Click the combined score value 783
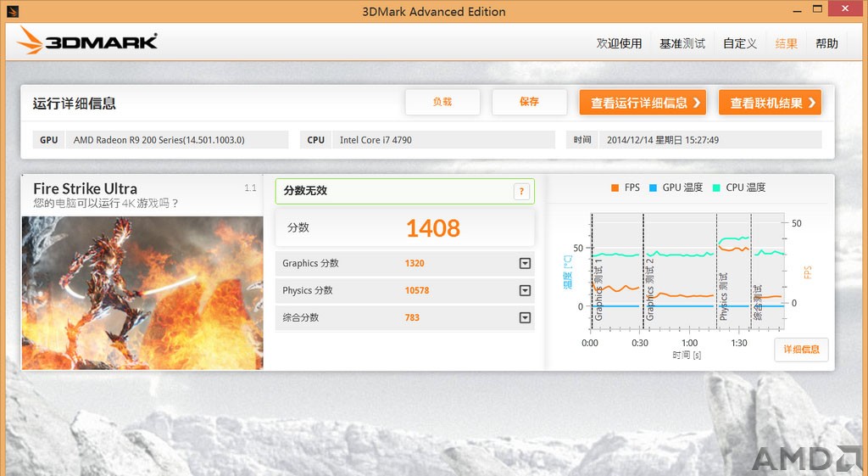This screenshot has height=476, width=868. pos(412,317)
